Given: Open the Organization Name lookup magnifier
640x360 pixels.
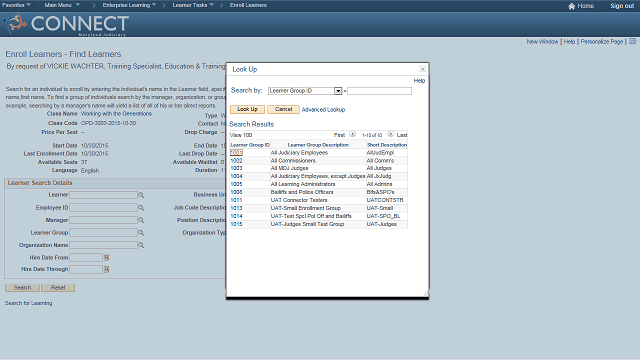Looking at the screenshot, I should [x=141, y=245].
